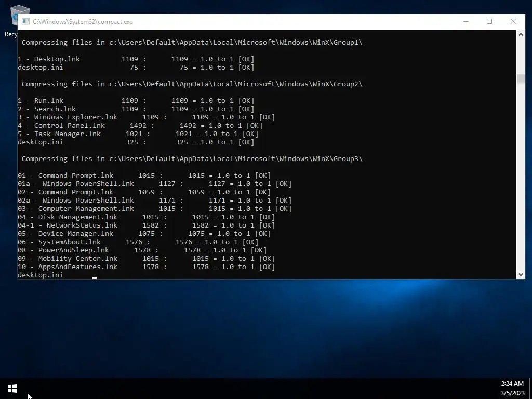This screenshot has height=399, width=532.
Task: Click the scrollbar down arrow in console
Action: (x=521, y=275)
